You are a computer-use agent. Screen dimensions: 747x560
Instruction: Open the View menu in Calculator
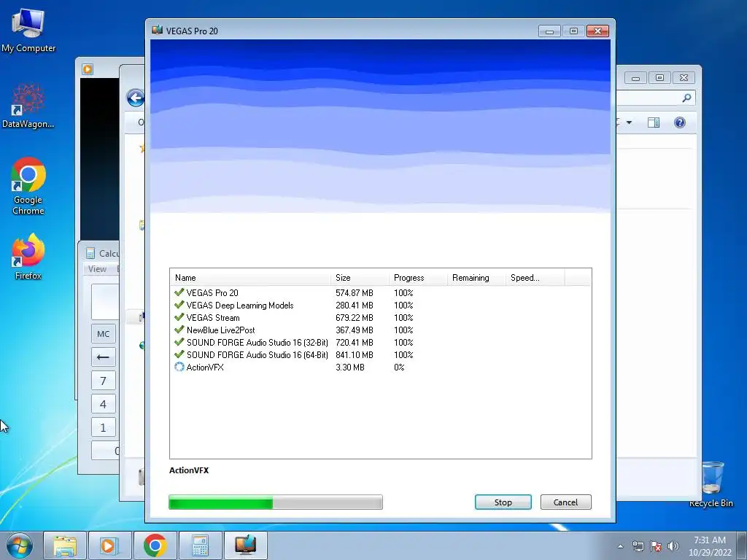point(97,269)
